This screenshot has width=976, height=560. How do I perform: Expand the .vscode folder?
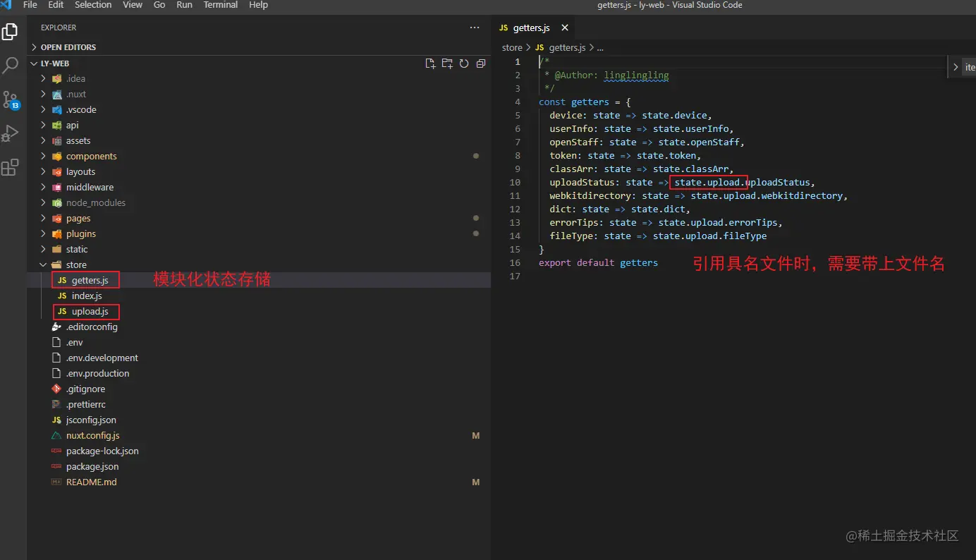coord(44,110)
